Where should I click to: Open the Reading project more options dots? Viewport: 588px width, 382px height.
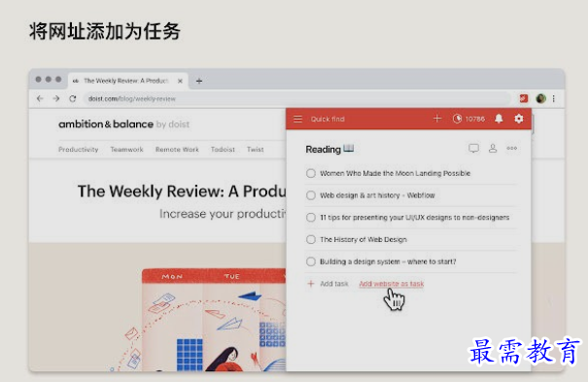click(511, 148)
